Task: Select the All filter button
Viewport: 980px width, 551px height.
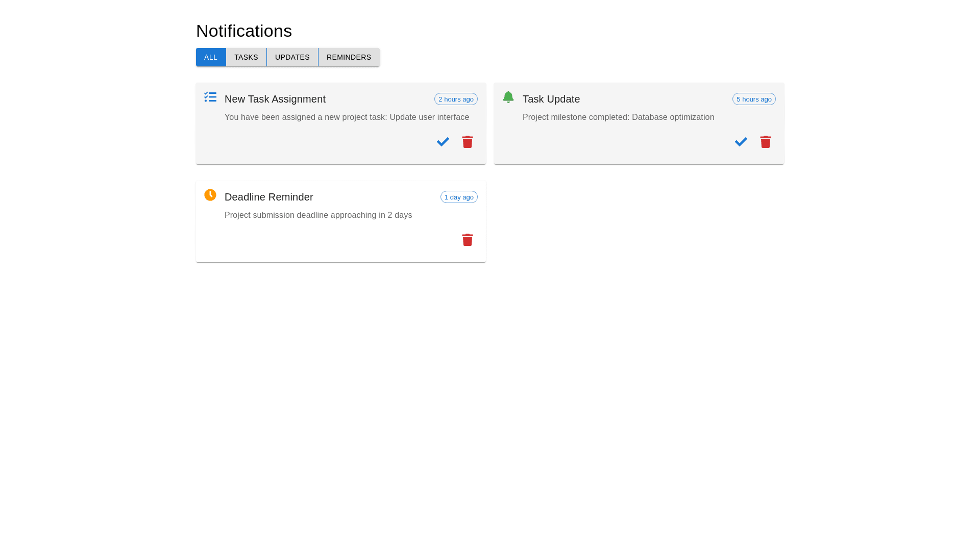Action: pyautogui.click(x=211, y=57)
